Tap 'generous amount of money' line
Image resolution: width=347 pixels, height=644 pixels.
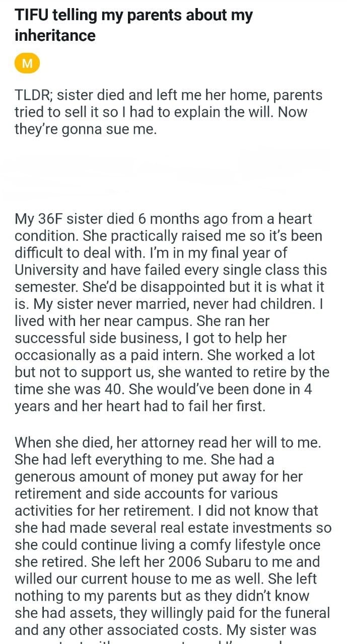[x=157, y=476]
